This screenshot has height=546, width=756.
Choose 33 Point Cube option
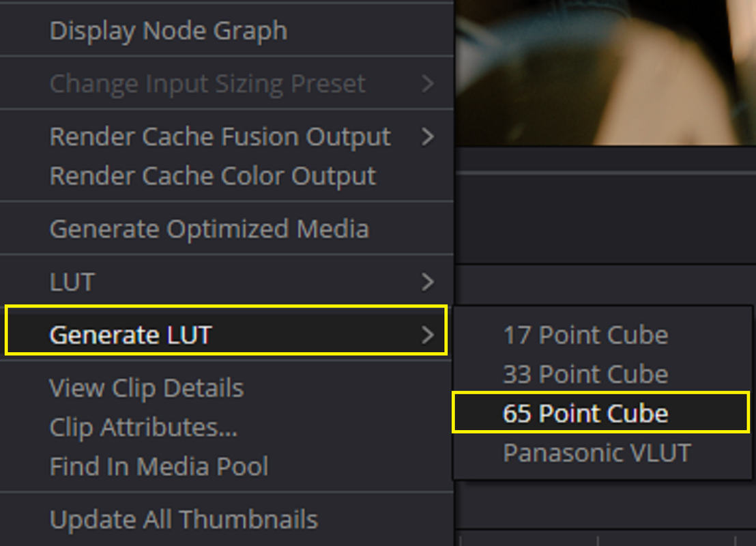602,374
